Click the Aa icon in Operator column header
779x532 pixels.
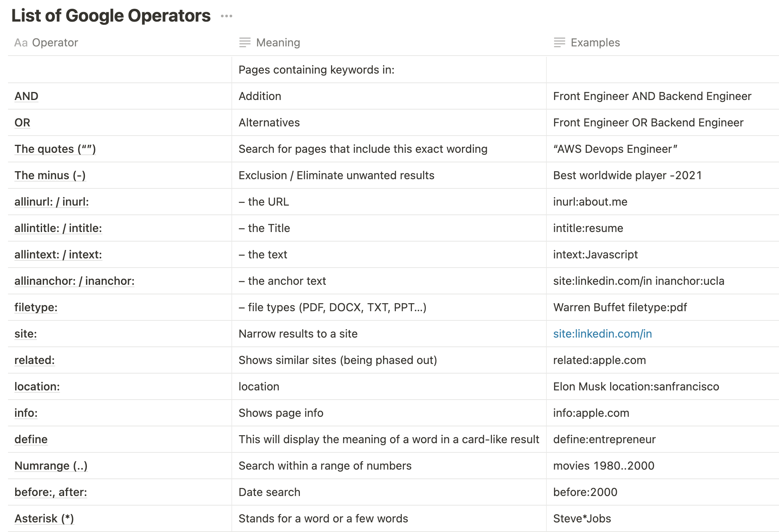[21, 43]
